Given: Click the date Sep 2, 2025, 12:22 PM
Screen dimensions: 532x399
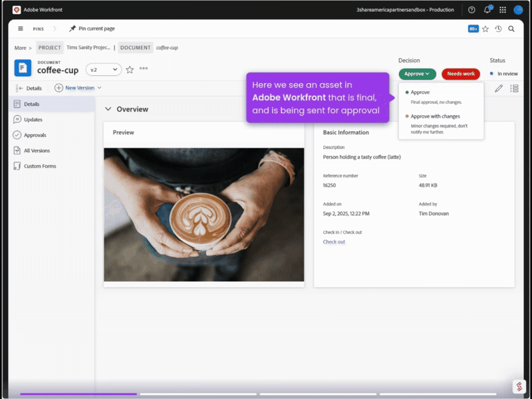Looking at the screenshot, I should coord(346,213).
